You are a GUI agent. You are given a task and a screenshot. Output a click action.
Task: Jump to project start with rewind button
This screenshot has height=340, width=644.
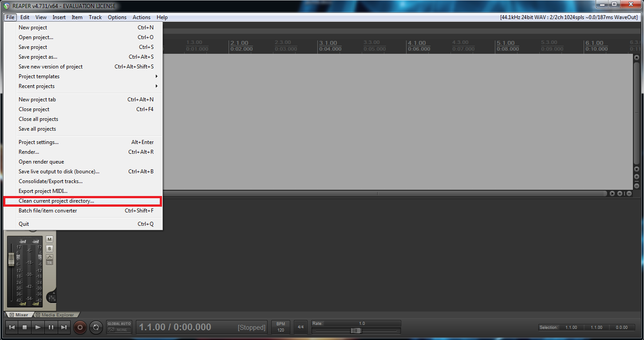coord(12,328)
